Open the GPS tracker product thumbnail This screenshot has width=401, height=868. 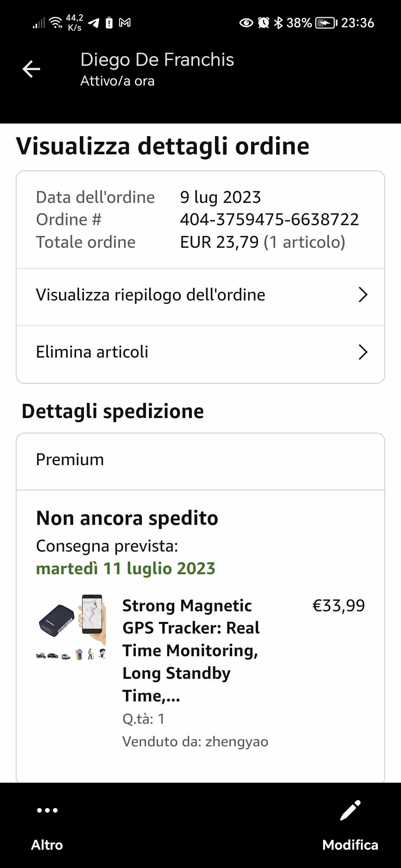point(71,627)
